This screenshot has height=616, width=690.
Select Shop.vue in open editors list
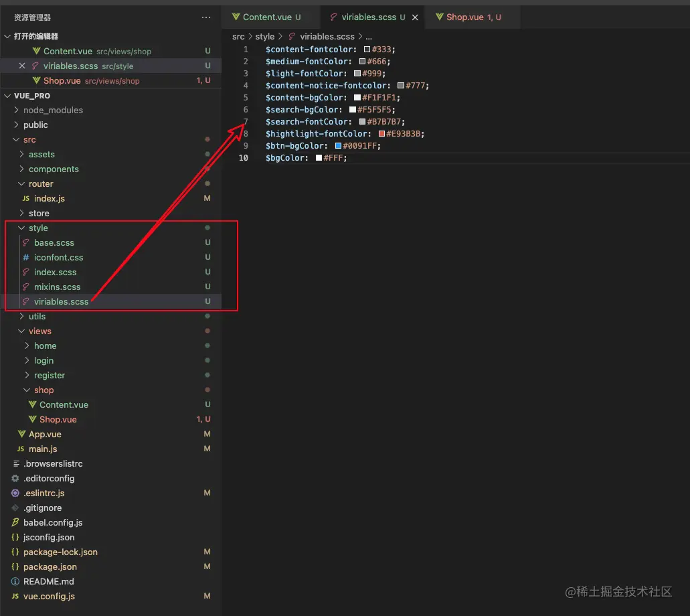(x=111, y=80)
